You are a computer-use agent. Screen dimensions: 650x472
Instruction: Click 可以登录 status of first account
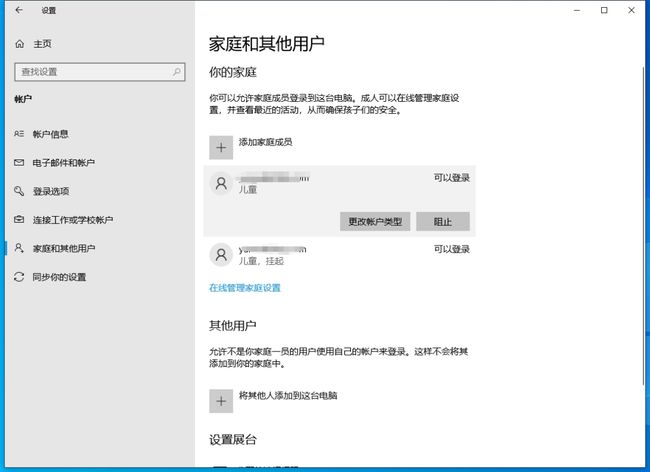tap(451, 178)
